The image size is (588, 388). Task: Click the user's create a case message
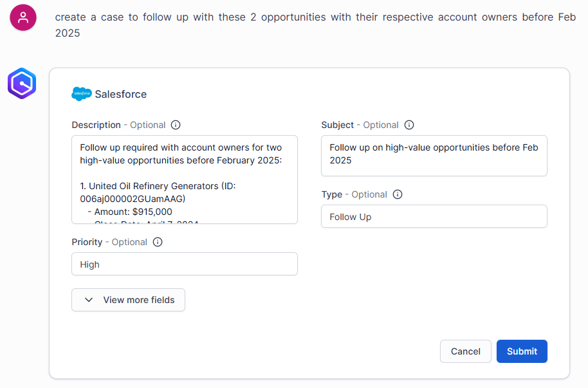tap(315, 24)
